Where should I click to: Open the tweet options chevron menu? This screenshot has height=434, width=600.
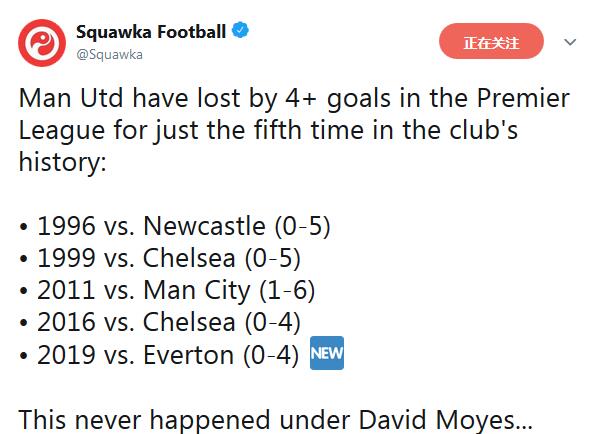[x=570, y=42]
